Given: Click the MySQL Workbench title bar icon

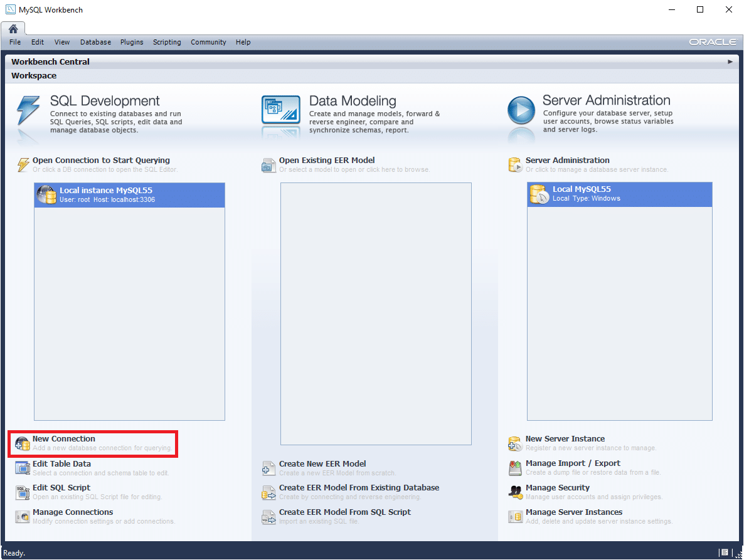Looking at the screenshot, I should tap(10, 9).
